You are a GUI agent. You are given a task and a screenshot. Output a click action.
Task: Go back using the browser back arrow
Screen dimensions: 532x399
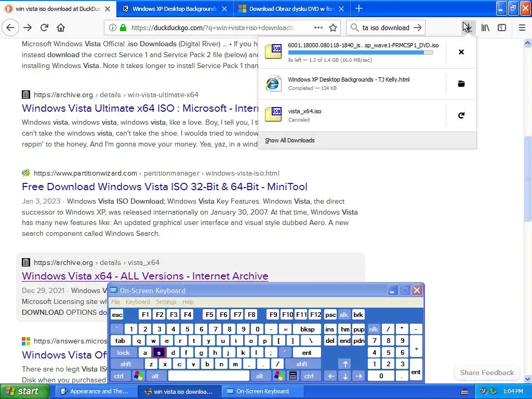coord(10,28)
